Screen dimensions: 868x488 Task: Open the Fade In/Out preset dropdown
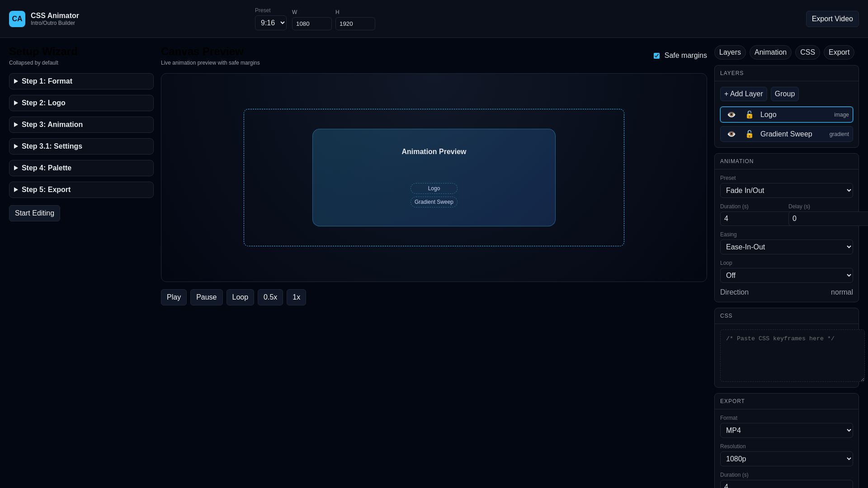tap(787, 191)
